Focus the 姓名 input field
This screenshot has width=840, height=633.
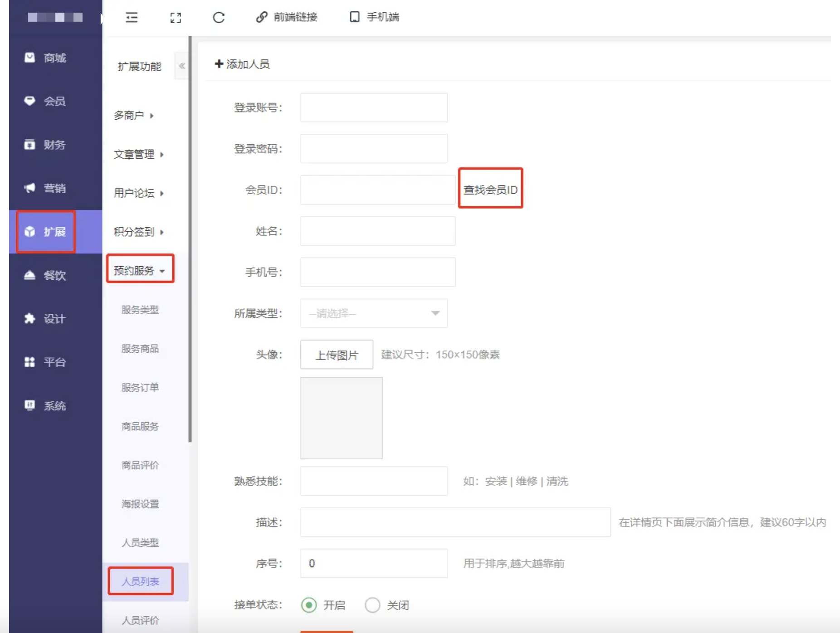pyautogui.click(x=378, y=231)
